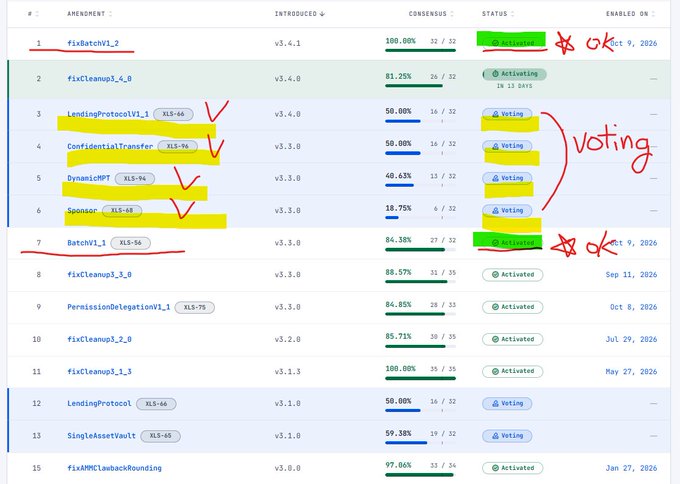This screenshot has width=680, height=484.
Task: Click the v3.2.0 version in fixCleanup3_2_0 row
Action: pyautogui.click(x=287, y=339)
